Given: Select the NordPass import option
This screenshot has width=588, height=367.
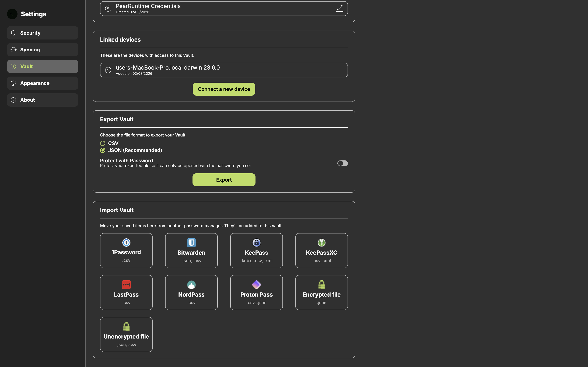Looking at the screenshot, I should (x=191, y=292).
